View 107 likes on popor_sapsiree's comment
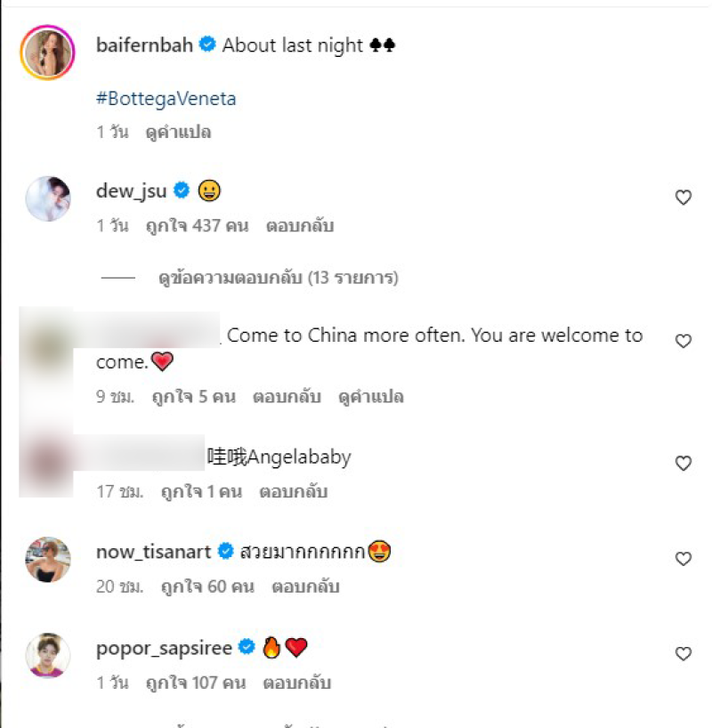This screenshot has width=712, height=728. (x=196, y=683)
